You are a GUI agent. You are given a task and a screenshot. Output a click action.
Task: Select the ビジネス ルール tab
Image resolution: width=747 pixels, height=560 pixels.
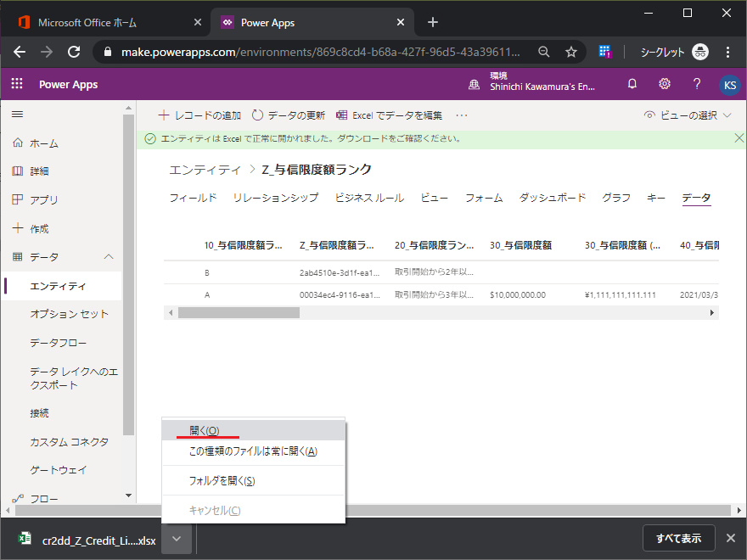pos(370,198)
